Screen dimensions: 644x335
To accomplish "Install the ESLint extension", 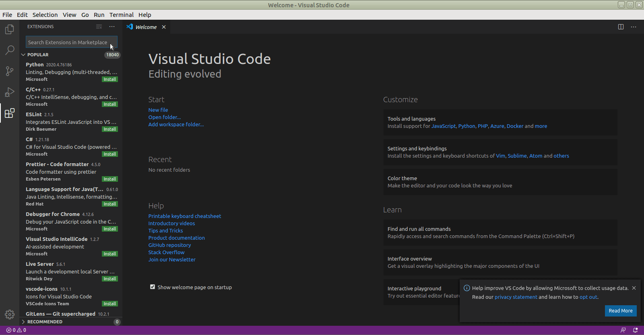I will [x=110, y=129].
